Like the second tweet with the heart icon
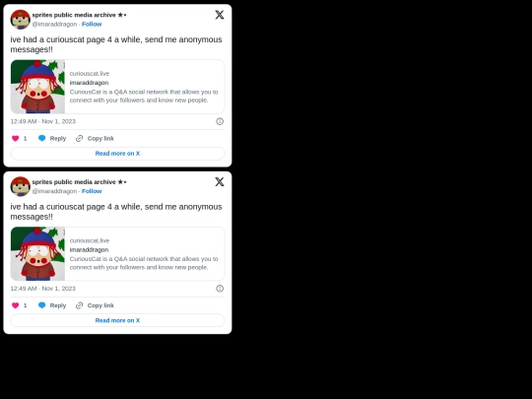This screenshot has width=532, height=399. (x=15, y=305)
